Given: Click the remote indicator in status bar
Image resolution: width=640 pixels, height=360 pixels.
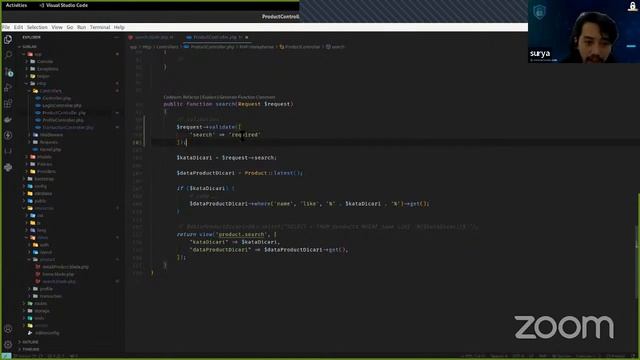Looking at the screenshot, I should [6, 356].
